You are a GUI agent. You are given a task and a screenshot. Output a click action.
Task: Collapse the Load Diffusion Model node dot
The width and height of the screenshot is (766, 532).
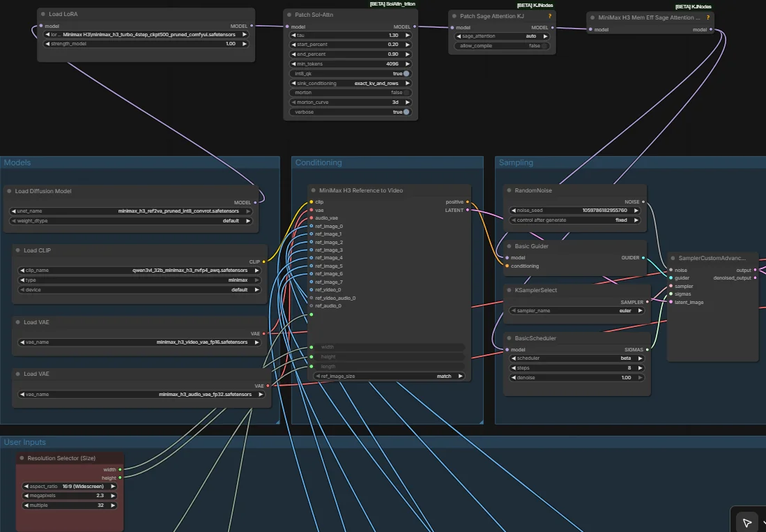[9, 191]
